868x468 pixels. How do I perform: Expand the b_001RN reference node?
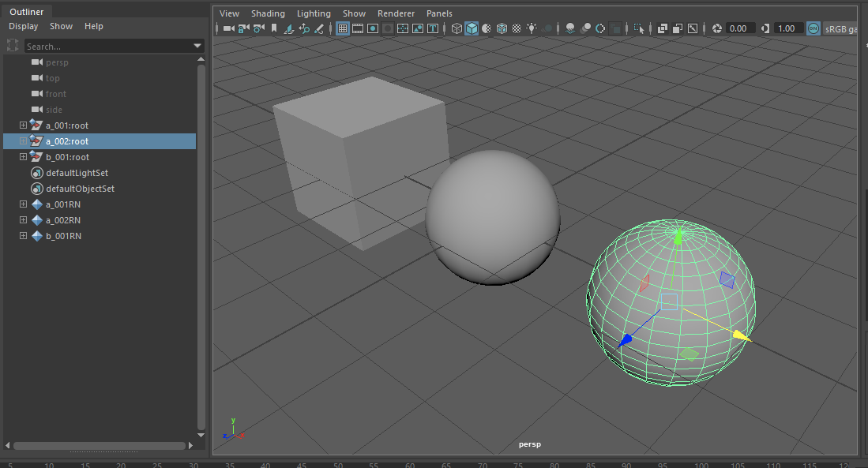coord(23,236)
